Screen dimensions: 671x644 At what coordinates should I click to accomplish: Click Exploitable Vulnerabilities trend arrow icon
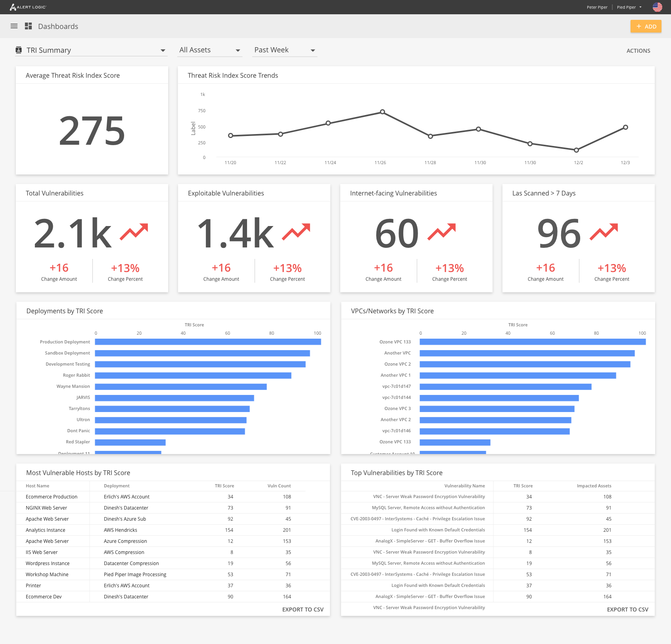[296, 232]
